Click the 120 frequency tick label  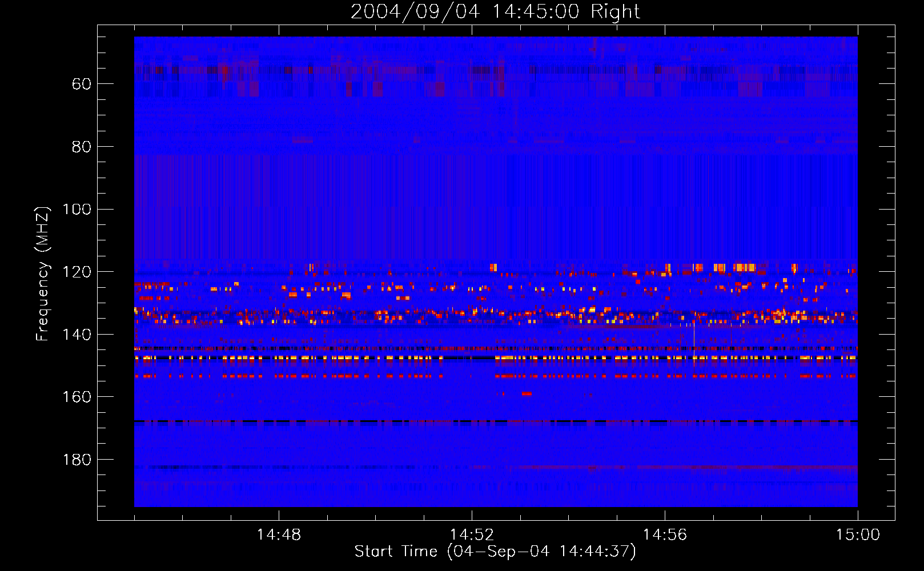(77, 272)
